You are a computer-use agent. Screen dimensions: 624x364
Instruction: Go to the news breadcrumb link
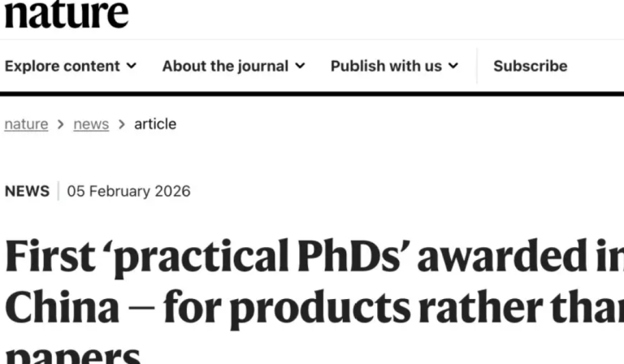click(91, 124)
